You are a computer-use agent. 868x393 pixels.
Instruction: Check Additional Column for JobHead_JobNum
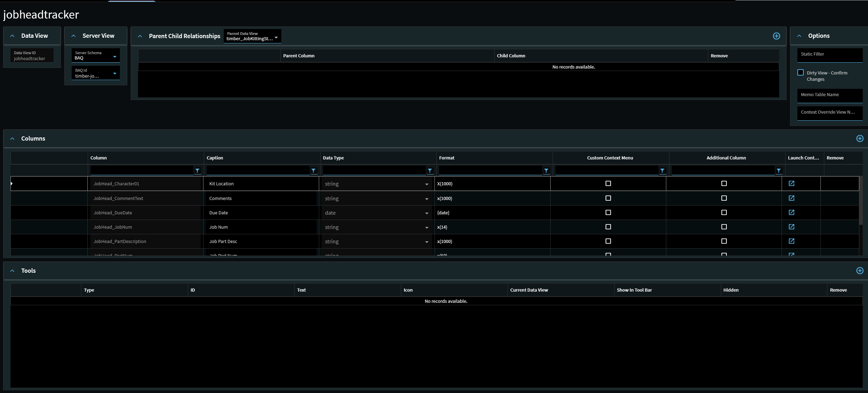(724, 227)
